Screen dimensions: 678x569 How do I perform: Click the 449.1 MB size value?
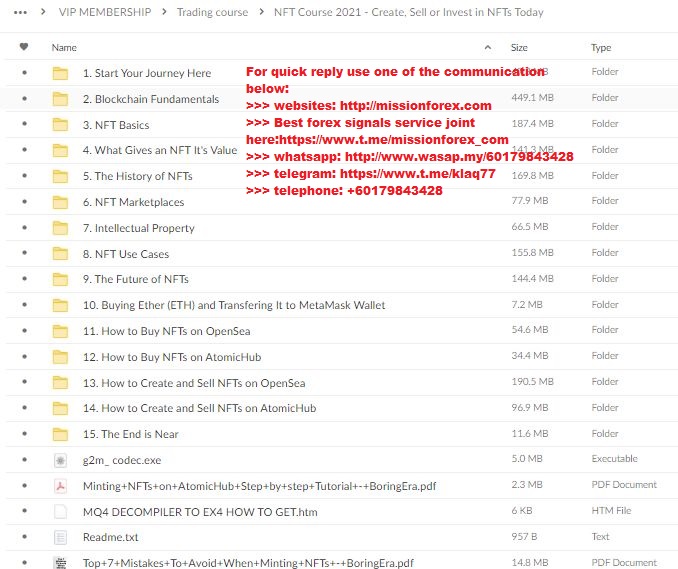532,98
